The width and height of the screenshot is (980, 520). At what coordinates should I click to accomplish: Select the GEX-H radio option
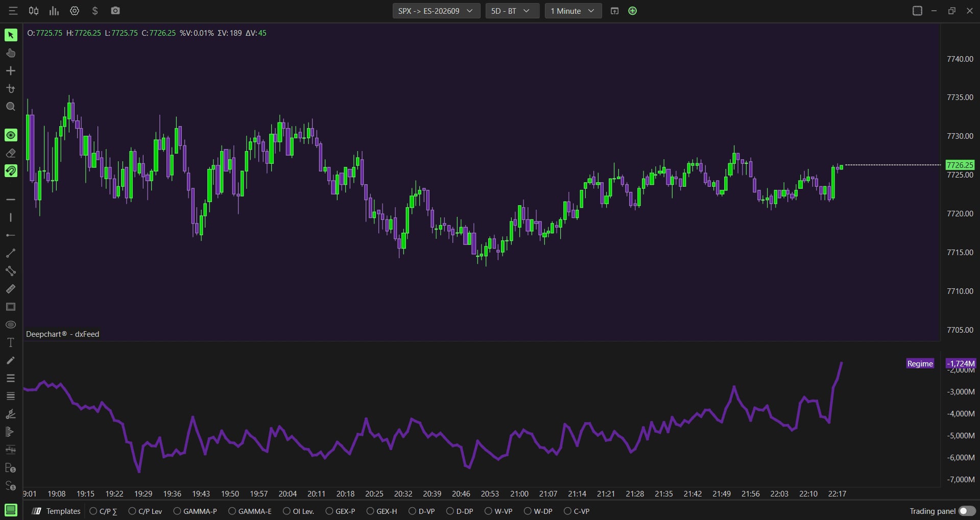click(381, 511)
